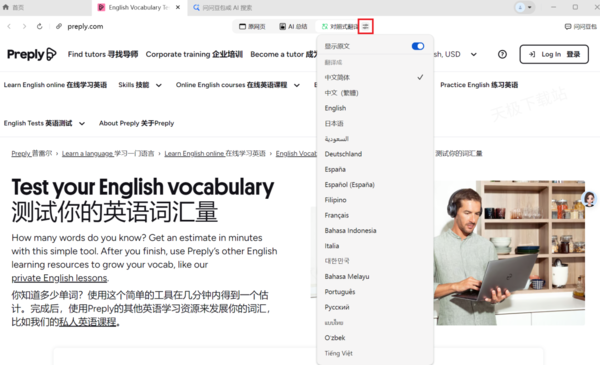Choose Arabic as translation language
Image resolution: width=600 pixels, height=365 pixels.
coord(375,139)
